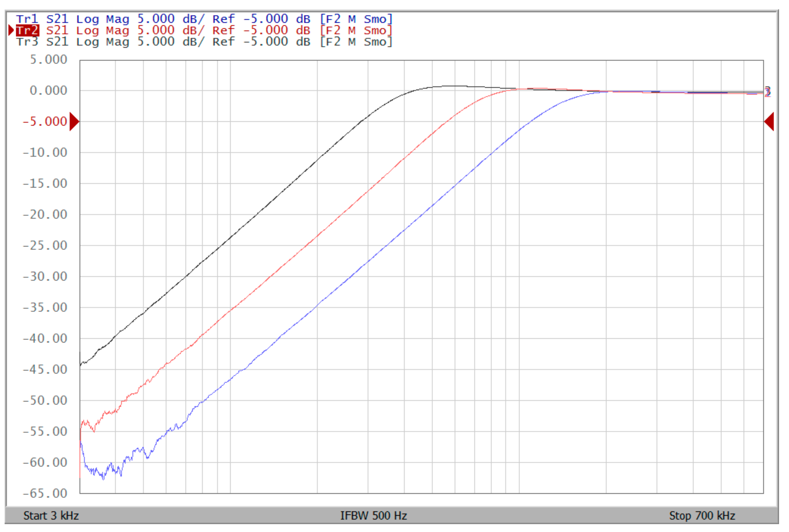
Task: Click the left red reference level marker
Action: (x=74, y=121)
